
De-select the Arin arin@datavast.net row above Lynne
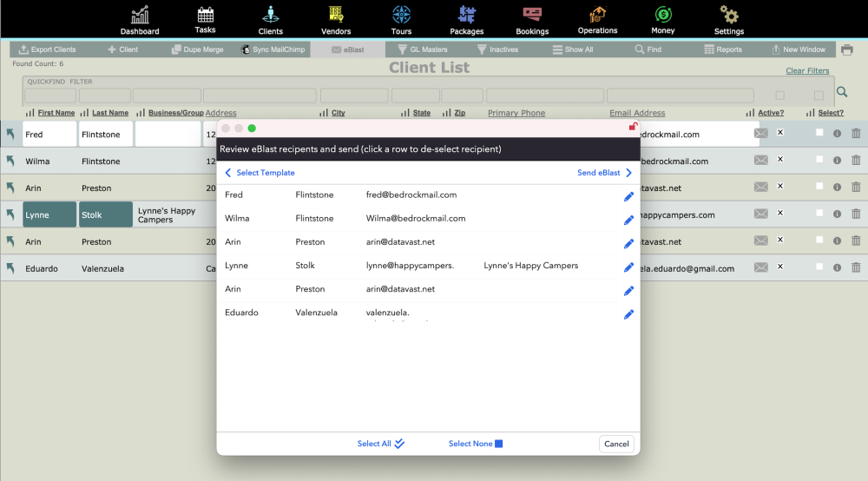click(417, 242)
